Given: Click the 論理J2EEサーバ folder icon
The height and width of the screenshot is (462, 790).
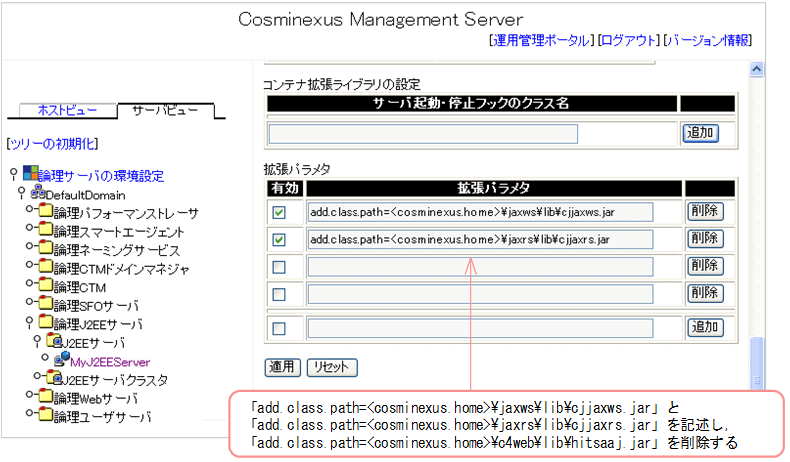Looking at the screenshot, I should (46, 321).
